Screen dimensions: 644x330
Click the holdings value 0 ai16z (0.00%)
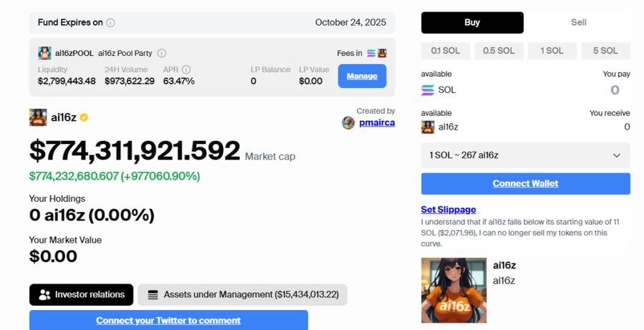92,215
